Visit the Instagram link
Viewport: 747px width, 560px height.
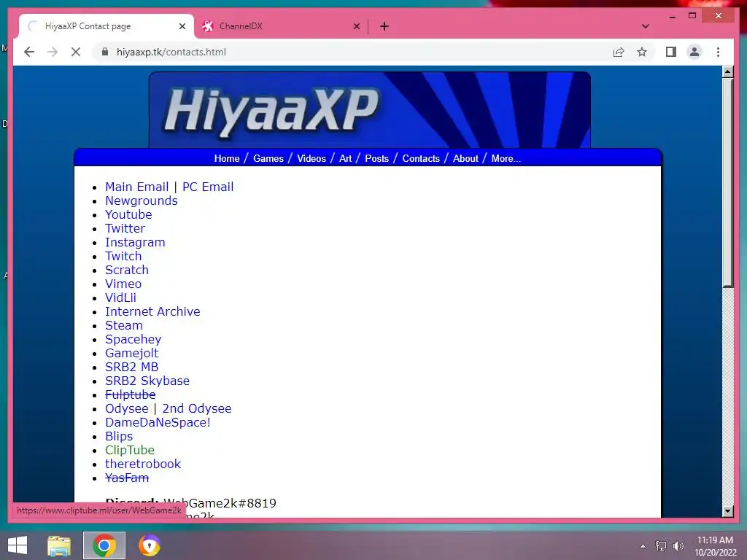[x=135, y=242]
